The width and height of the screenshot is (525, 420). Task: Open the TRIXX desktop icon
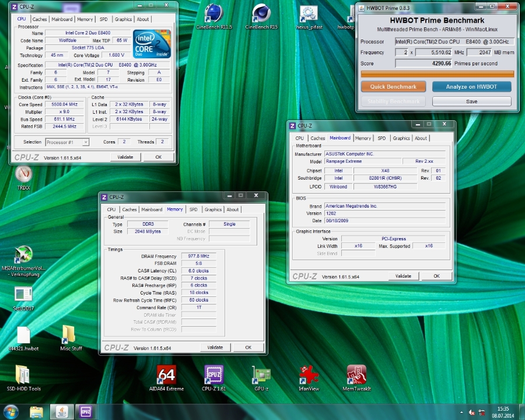[23, 177]
